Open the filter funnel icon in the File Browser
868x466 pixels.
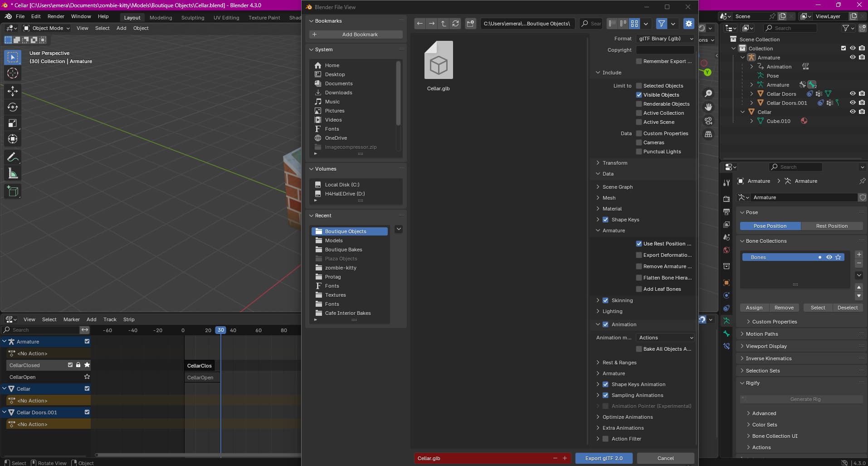pos(661,24)
